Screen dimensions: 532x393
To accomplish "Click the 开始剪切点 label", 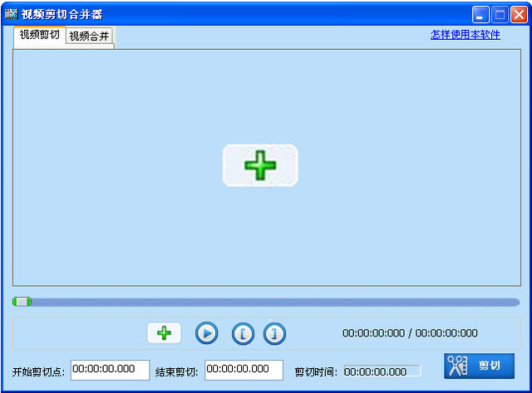I will [38, 372].
